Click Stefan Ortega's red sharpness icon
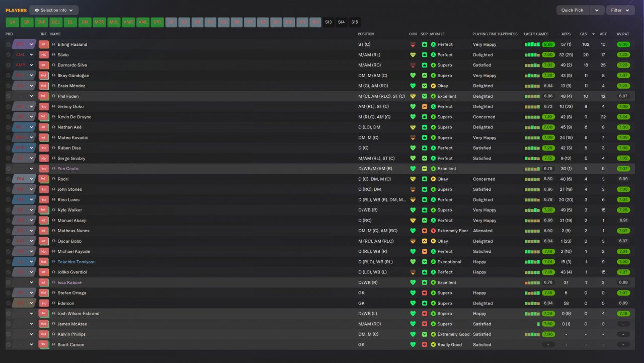The height and width of the screenshot is (363, 644). [x=425, y=293]
